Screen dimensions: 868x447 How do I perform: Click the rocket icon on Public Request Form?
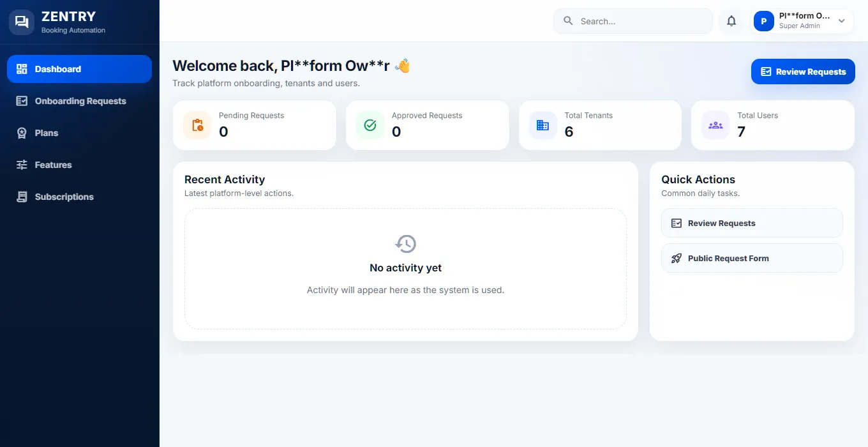[677, 259]
